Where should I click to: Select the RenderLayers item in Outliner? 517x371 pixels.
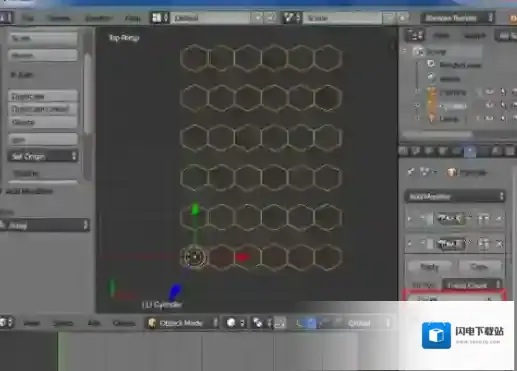coord(460,65)
